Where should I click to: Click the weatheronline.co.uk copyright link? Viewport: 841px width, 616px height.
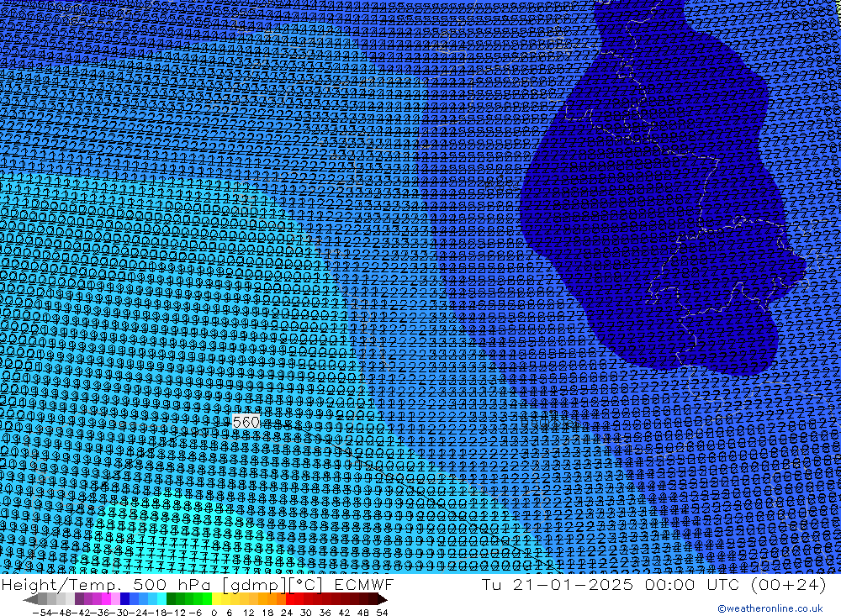tap(770, 608)
